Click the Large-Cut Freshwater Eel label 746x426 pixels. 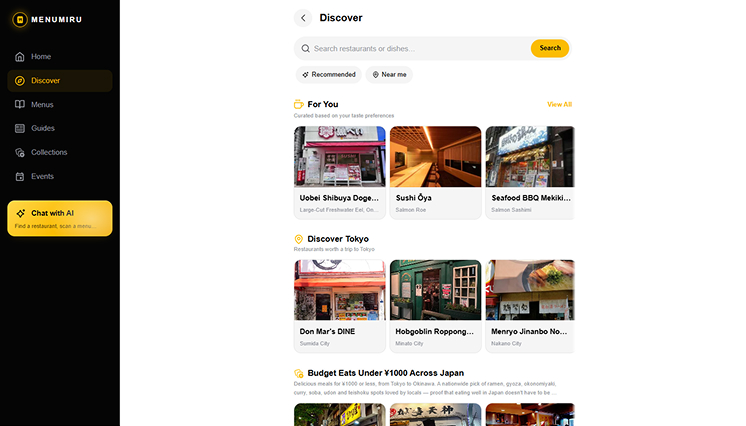click(x=339, y=210)
